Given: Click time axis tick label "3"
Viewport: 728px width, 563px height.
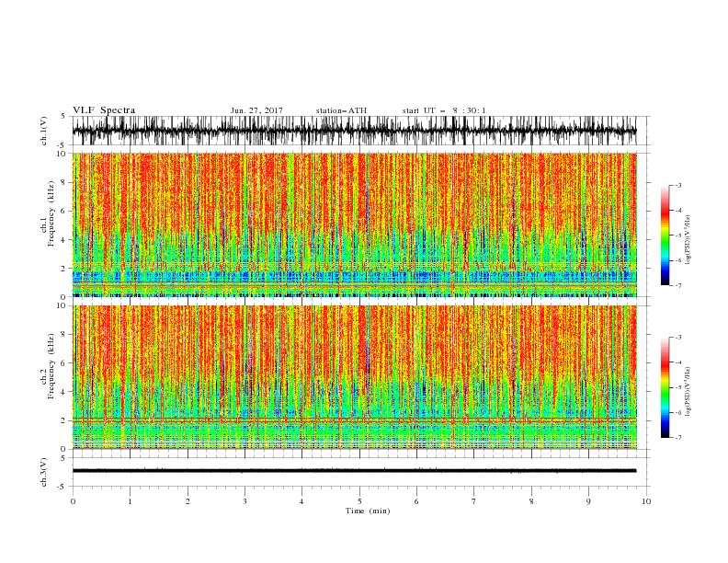Looking at the screenshot, I should [245, 501].
